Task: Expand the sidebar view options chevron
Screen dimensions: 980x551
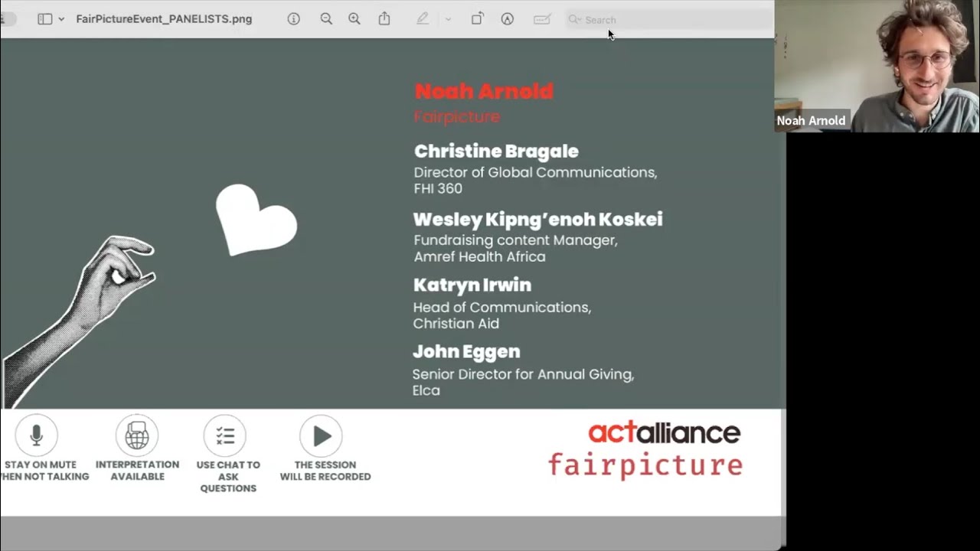Action: pos(61,19)
